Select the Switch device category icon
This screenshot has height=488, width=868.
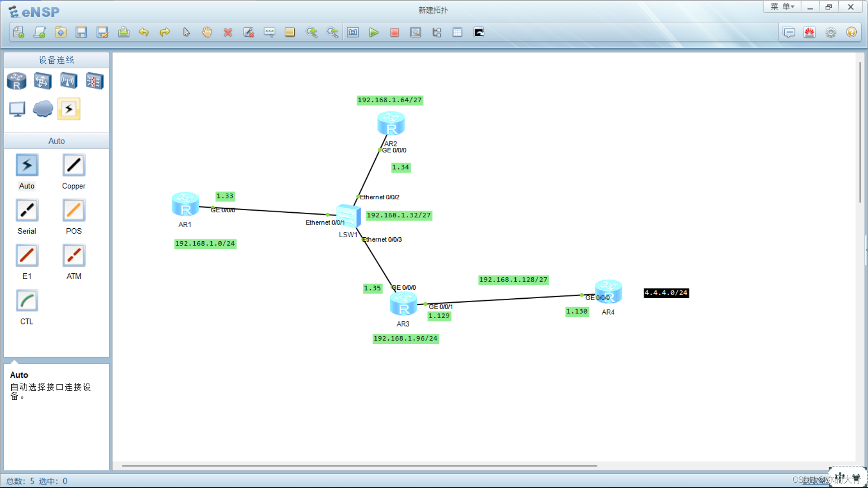click(x=42, y=81)
